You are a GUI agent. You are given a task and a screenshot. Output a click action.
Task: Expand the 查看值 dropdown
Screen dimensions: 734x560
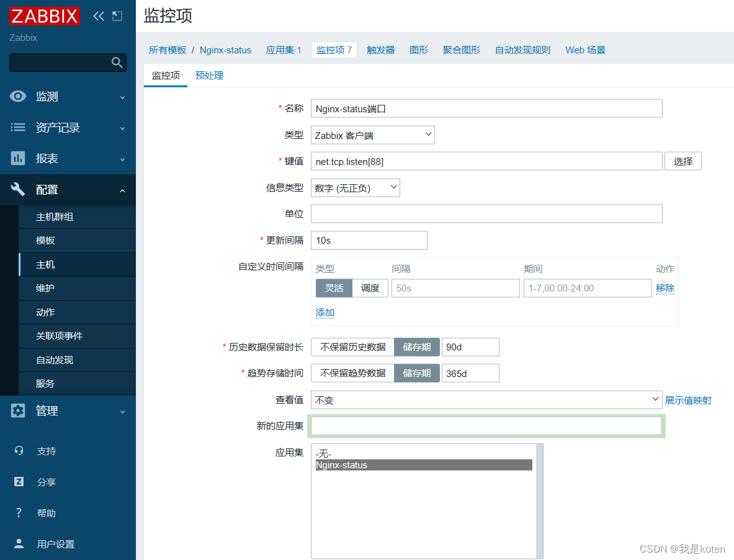(486, 400)
